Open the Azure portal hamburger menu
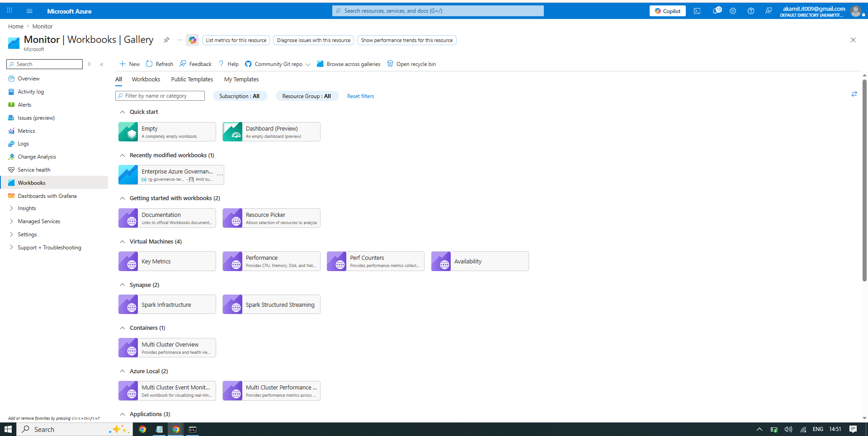 (29, 11)
